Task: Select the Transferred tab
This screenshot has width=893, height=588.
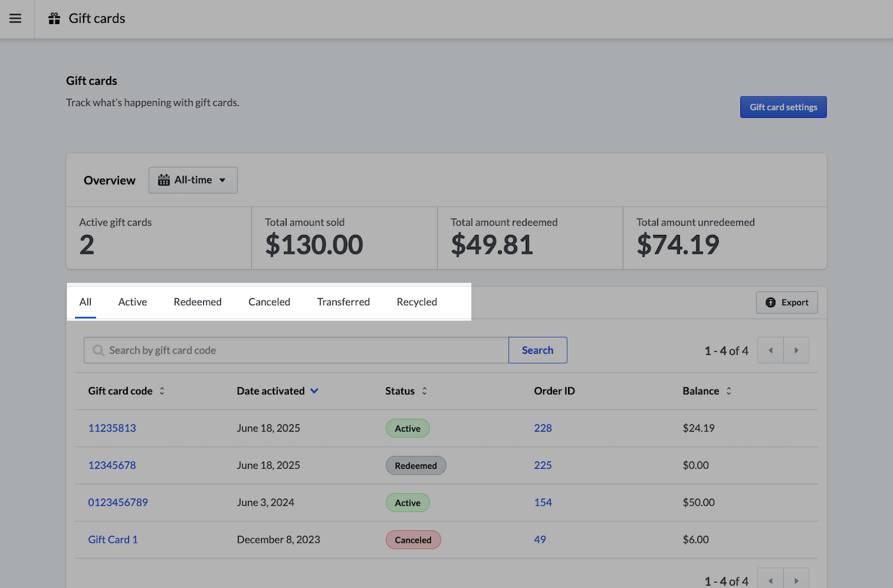Action: 343,302
